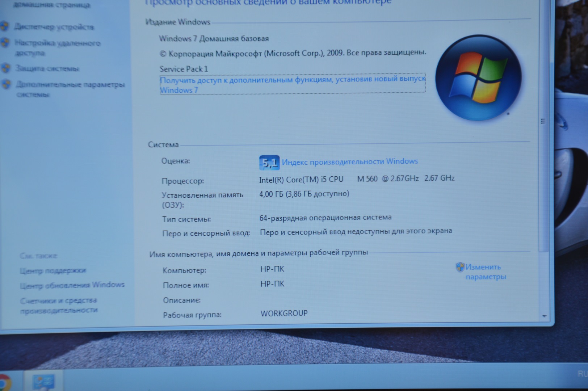Click the shield icon beside Диспетчер устройств
The width and height of the screenshot is (588, 391).
[x=4, y=26]
